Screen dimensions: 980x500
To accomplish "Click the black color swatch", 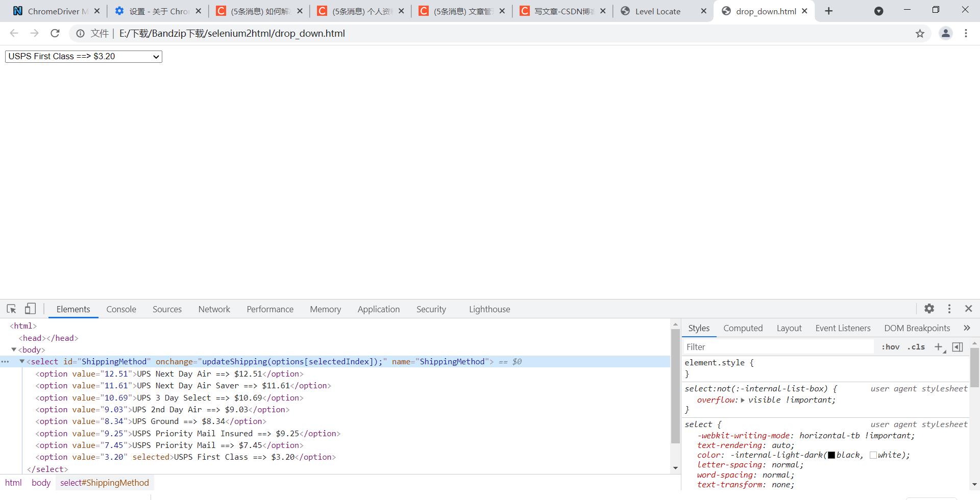I will point(831,455).
